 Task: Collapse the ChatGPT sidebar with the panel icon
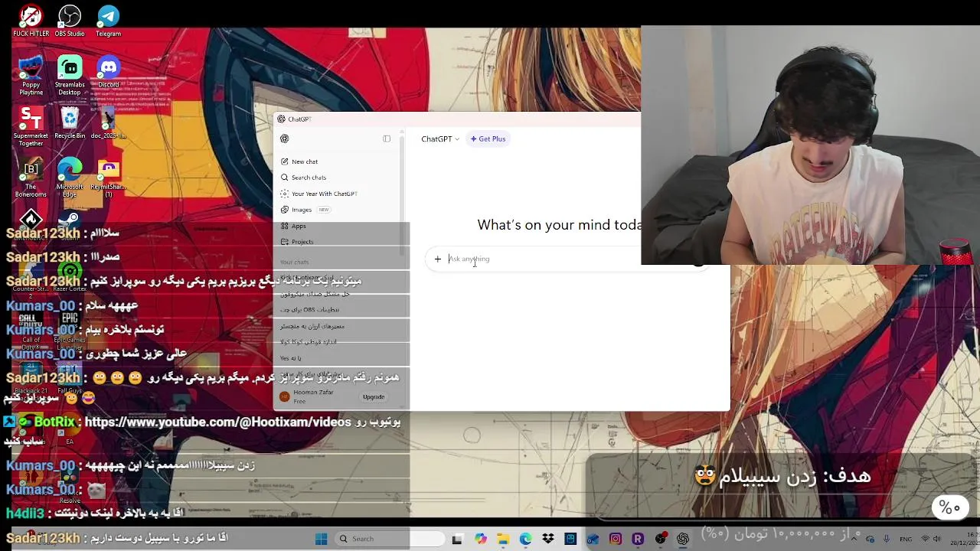pyautogui.click(x=387, y=139)
